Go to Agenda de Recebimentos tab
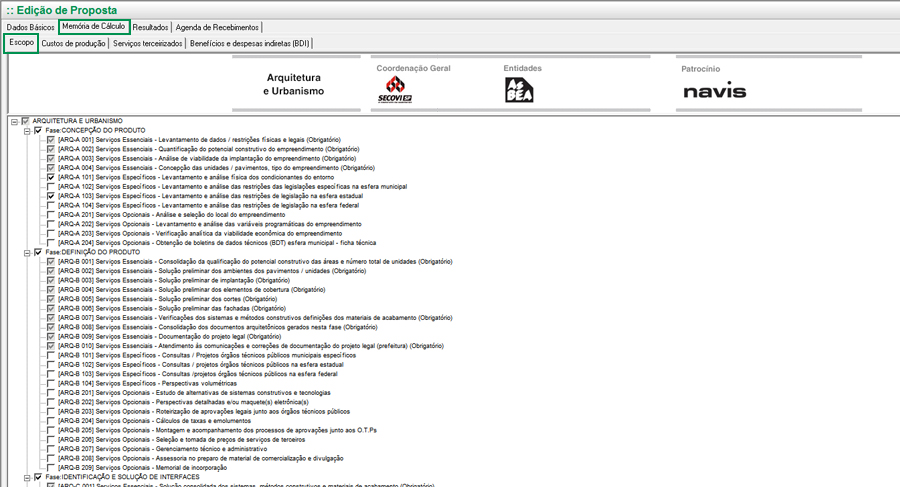Screen dimensions: 900x487 point(219,27)
